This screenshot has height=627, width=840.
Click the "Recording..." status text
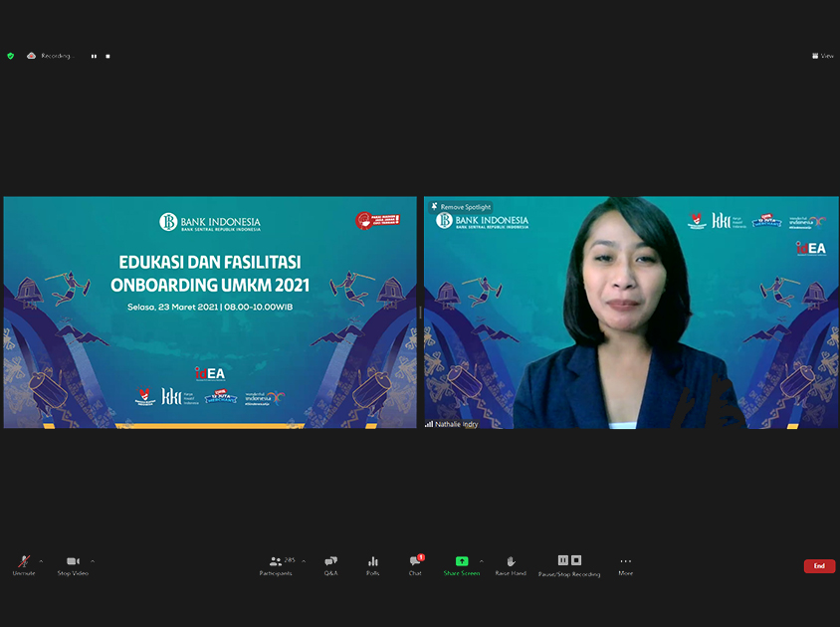pyautogui.click(x=57, y=56)
